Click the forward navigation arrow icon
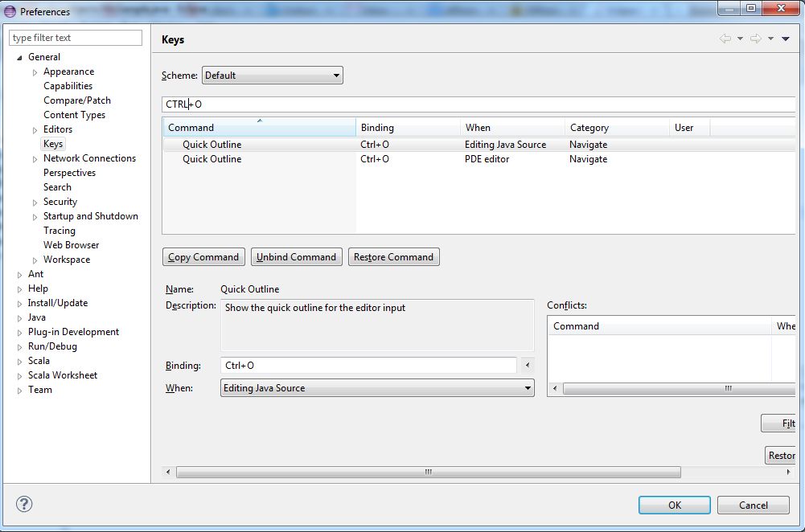This screenshot has width=805, height=532. (756, 39)
